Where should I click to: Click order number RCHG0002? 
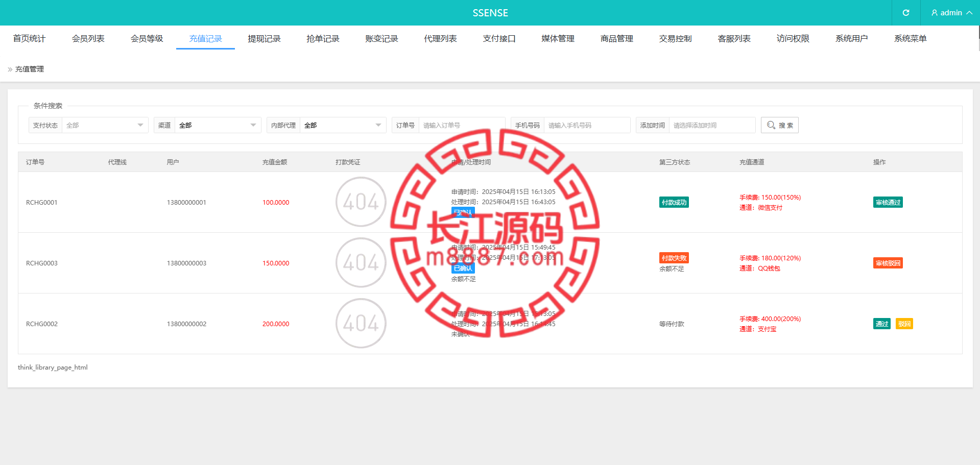(42, 324)
